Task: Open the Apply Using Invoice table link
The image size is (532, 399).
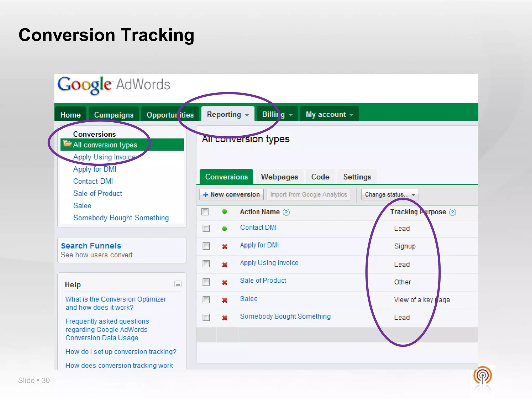Action: tap(269, 263)
